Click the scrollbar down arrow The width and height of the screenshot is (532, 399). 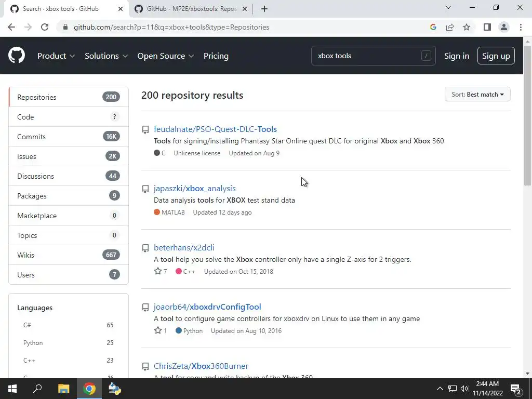[x=527, y=374]
